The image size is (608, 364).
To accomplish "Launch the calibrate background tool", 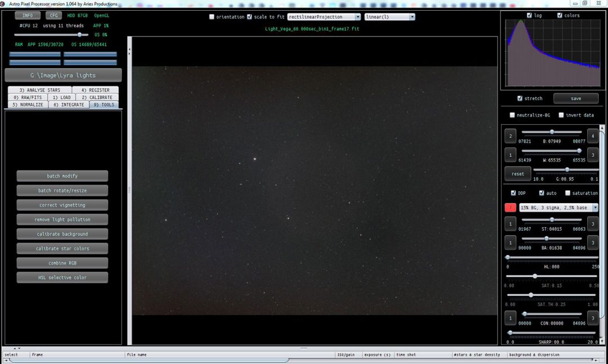I will pyautogui.click(x=62, y=233).
